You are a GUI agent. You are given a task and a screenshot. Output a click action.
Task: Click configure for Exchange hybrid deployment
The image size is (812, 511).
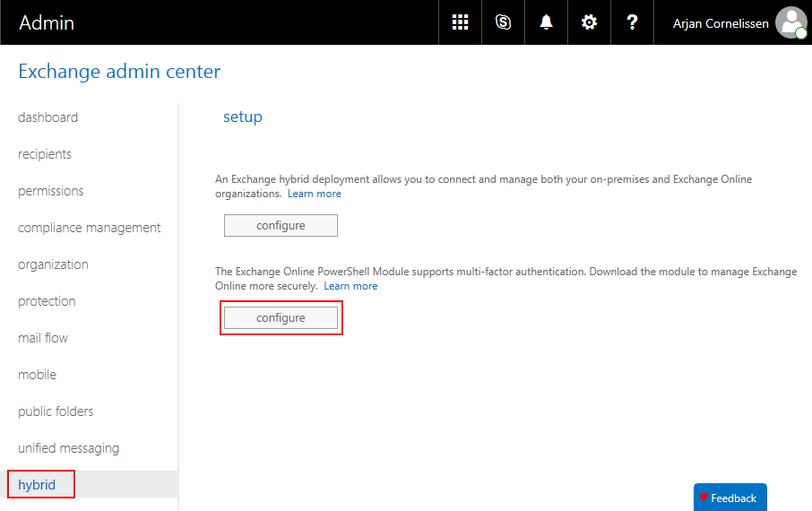[x=281, y=226]
